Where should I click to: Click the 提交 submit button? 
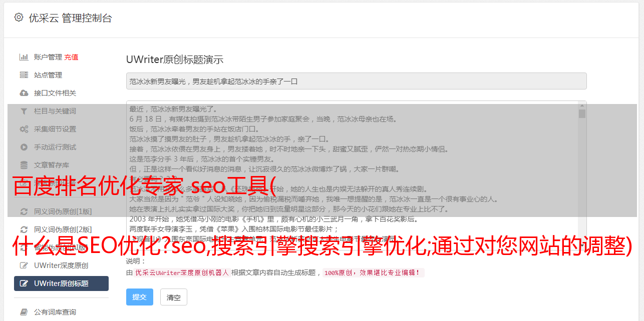(x=140, y=297)
